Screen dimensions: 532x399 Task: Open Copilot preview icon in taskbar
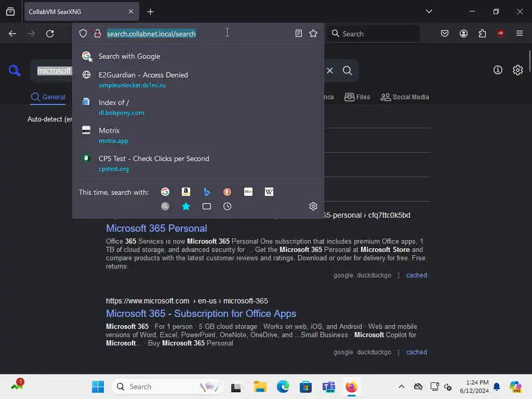[x=515, y=387]
